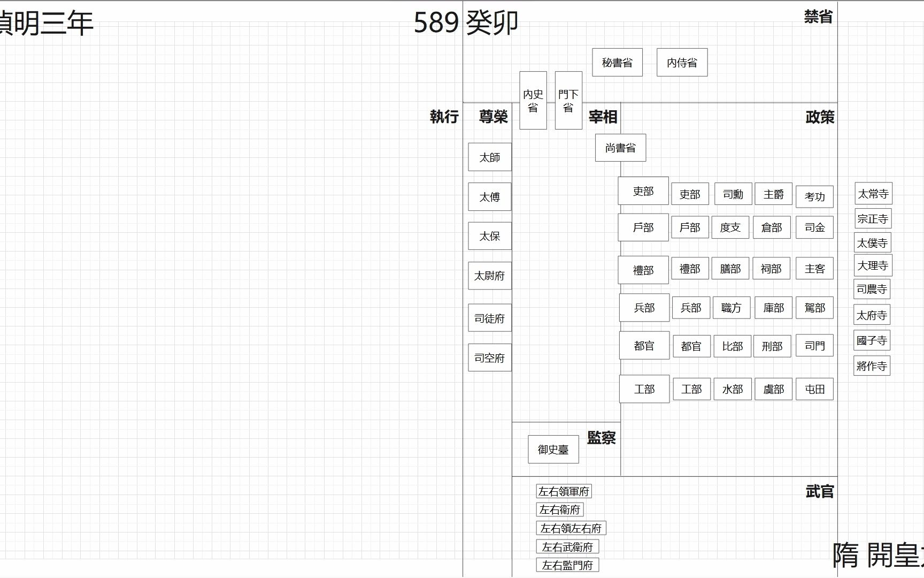Select the 膳部 box
The height and width of the screenshot is (578, 924).
(730, 269)
